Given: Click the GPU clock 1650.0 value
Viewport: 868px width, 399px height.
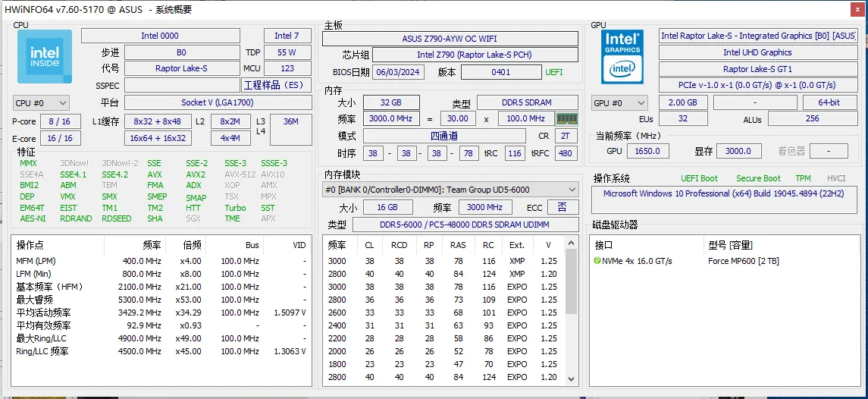Looking at the screenshot, I should (x=649, y=151).
